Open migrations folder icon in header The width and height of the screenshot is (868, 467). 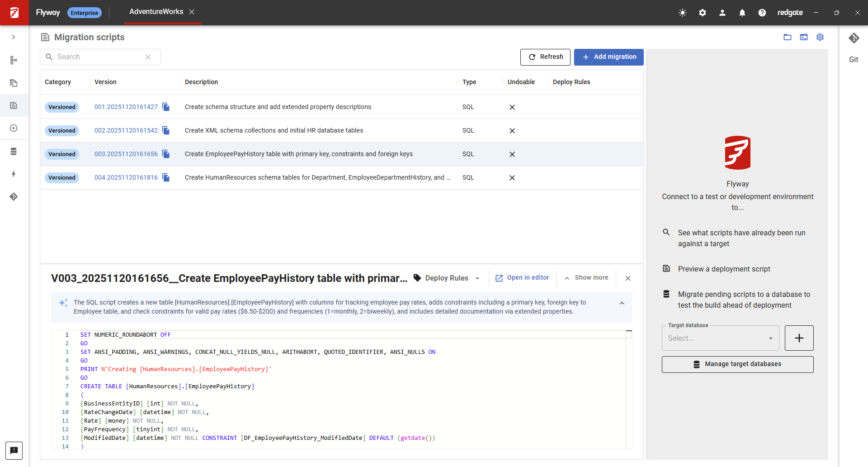pyautogui.click(x=788, y=37)
